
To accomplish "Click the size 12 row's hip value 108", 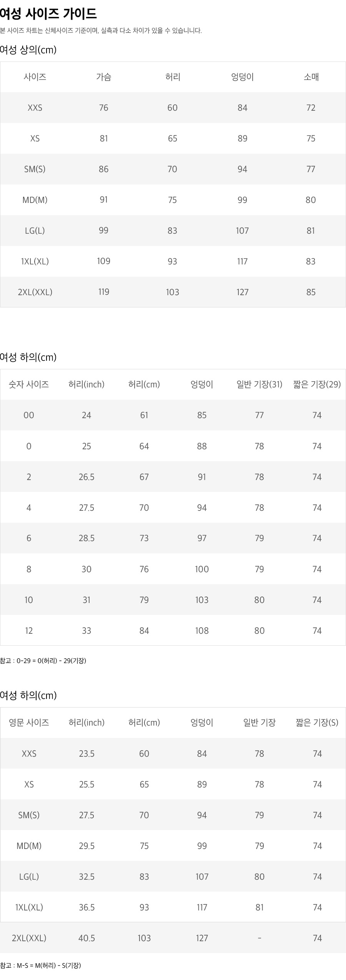I will 202,631.
